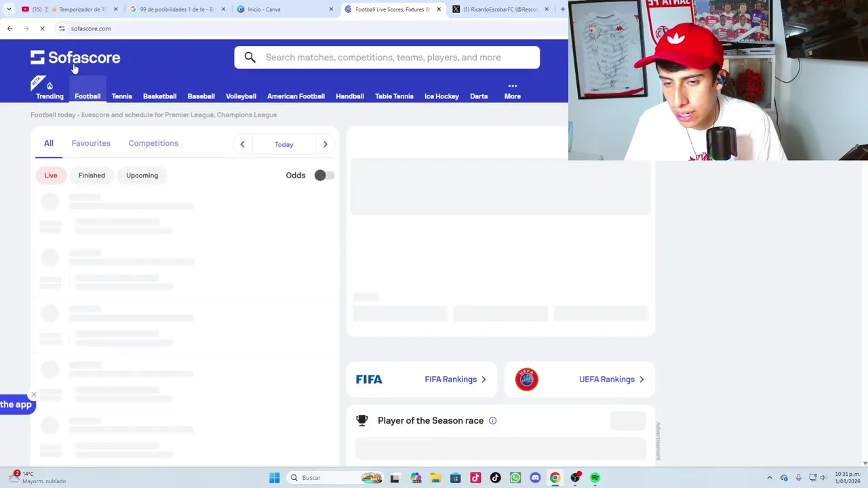The image size is (868, 488).
Task: Select the Volleyball sport tab
Action: click(x=241, y=96)
